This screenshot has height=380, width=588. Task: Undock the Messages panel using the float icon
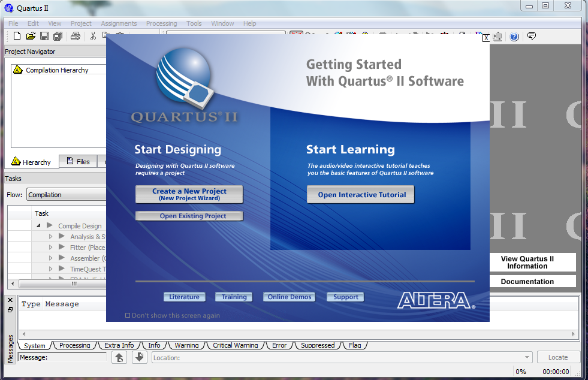point(10,309)
